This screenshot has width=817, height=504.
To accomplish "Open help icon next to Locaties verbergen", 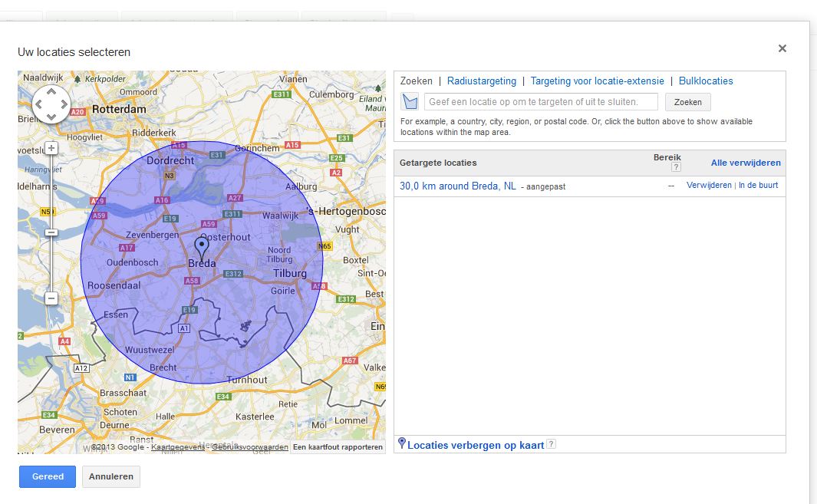I will [551, 445].
